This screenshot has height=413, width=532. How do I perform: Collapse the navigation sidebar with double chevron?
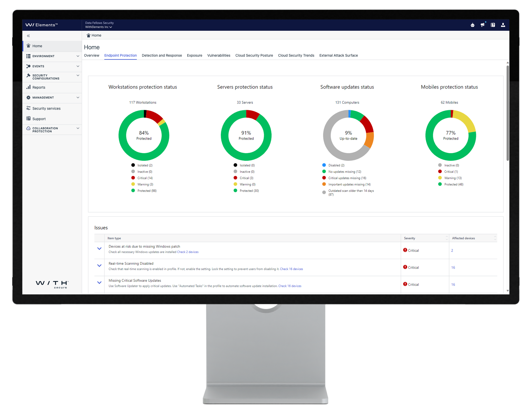(28, 36)
